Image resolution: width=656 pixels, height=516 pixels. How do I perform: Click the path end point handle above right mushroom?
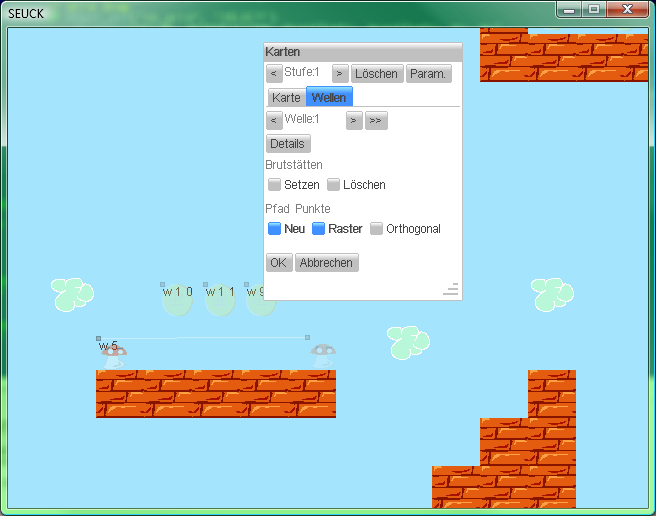click(x=308, y=337)
